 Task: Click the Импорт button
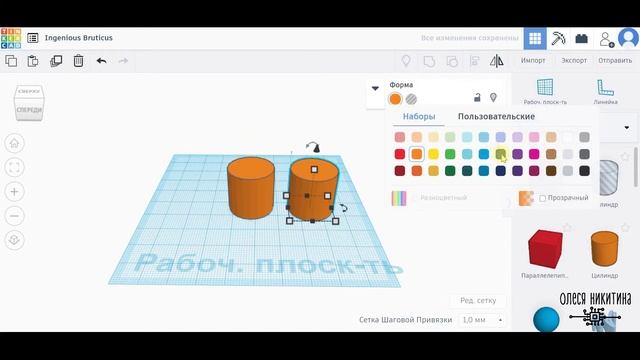(x=533, y=60)
